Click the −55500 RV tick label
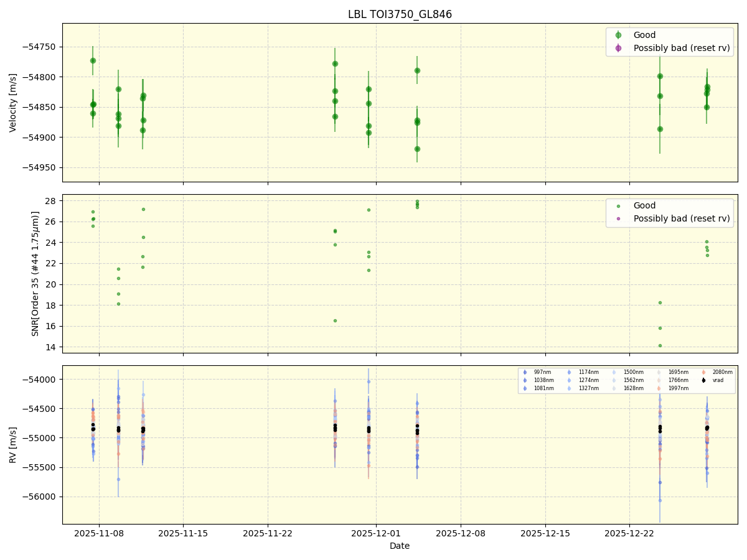This screenshot has height=560, width=747. click(x=39, y=467)
